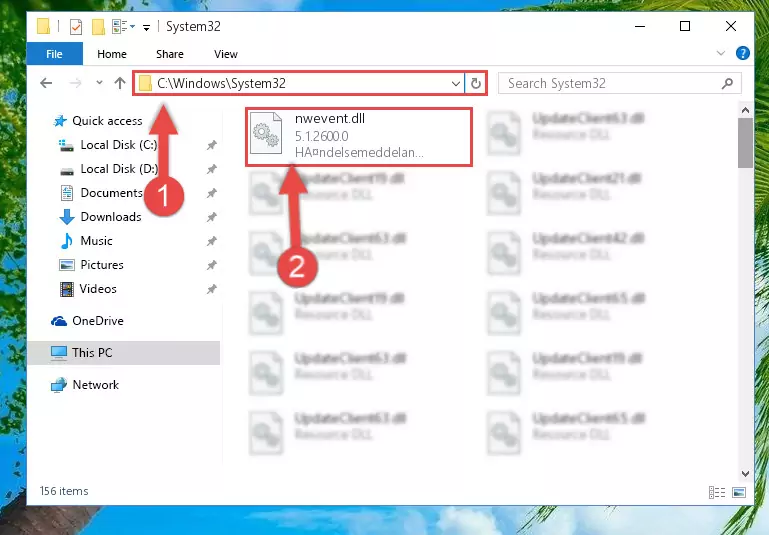Click the scrollbar up arrow
Screen dimensions: 769x535
coord(745,110)
